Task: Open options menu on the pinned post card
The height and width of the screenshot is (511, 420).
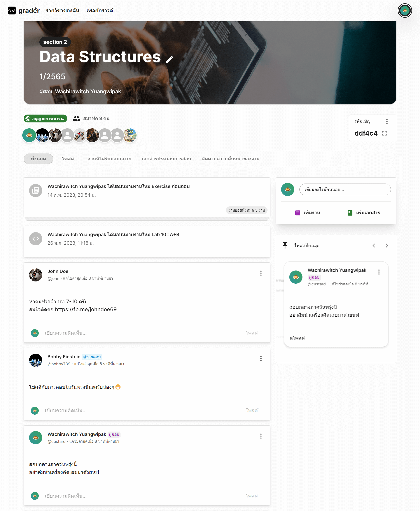Action: click(379, 272)
